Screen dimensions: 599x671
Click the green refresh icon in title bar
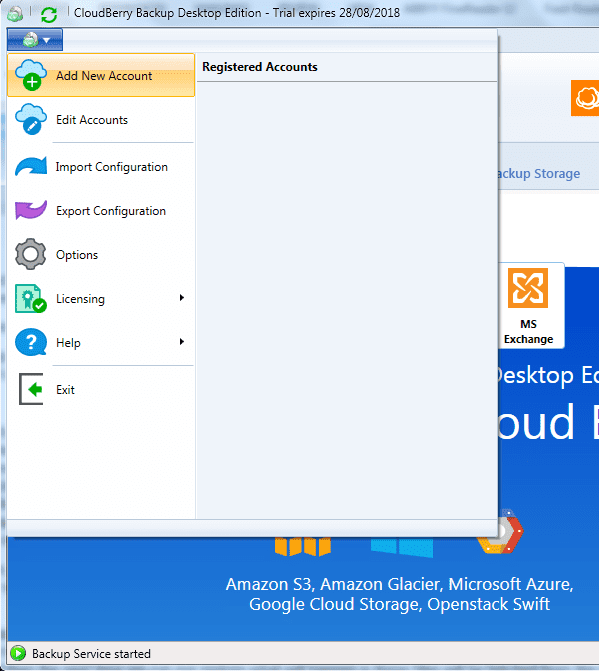point(49,14)
